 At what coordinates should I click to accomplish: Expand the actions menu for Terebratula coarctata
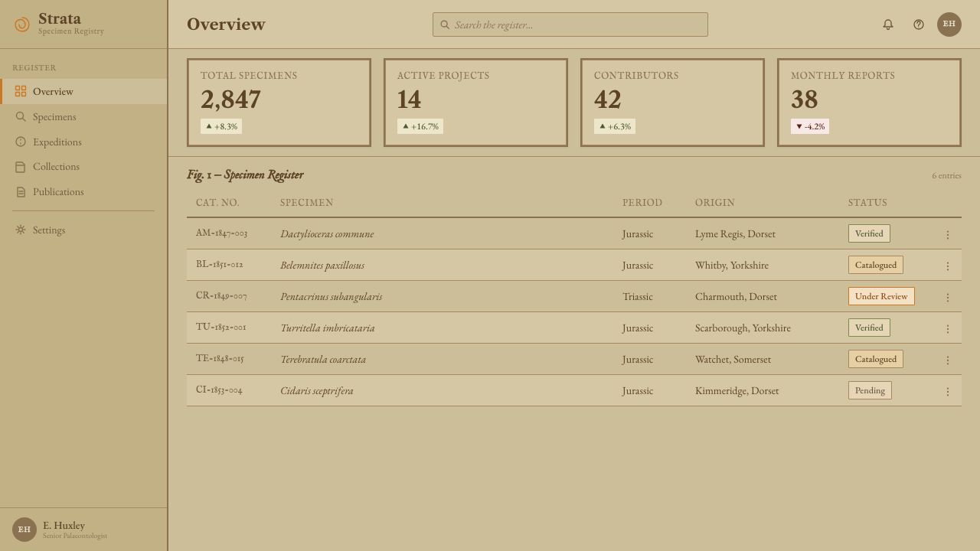pos(948,360)
